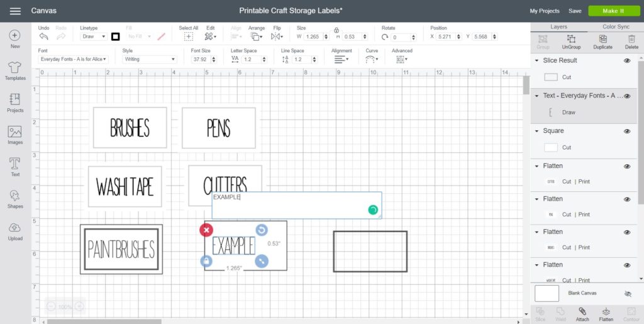Screen dimensions: 644x324
Task: Open the Font dropdown
Action: pyautogui.click(x=73, y=59)
